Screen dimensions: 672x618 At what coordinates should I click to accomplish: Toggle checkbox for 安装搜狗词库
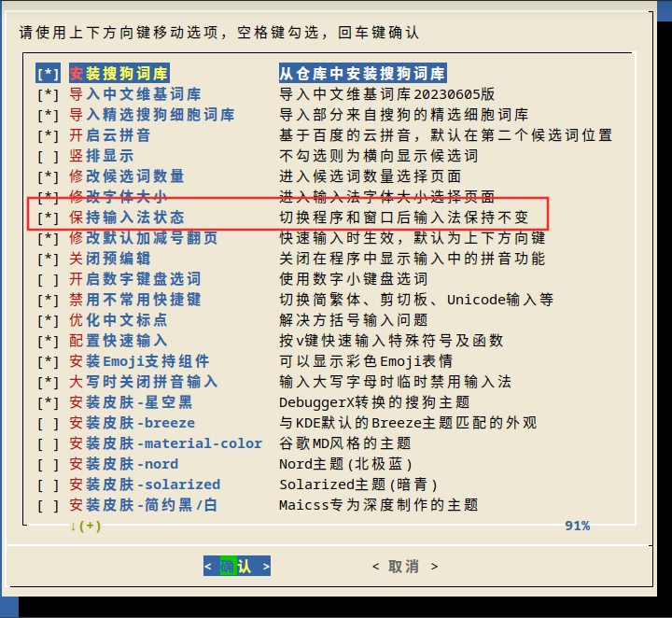click(x=48, y=74)
